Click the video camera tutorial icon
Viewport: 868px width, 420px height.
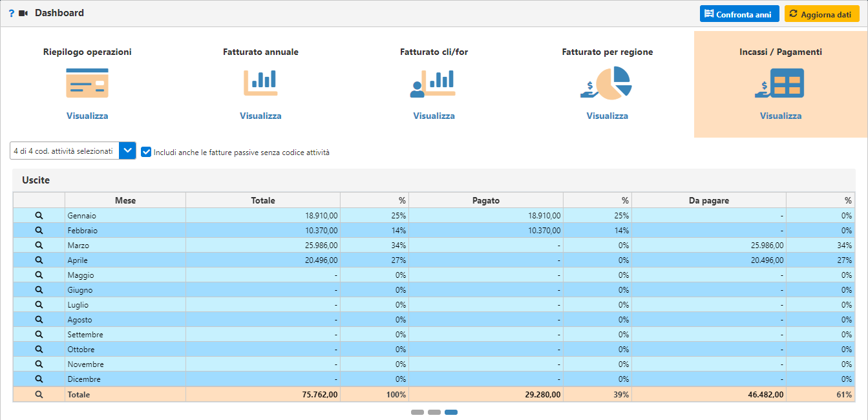(24, 13)
